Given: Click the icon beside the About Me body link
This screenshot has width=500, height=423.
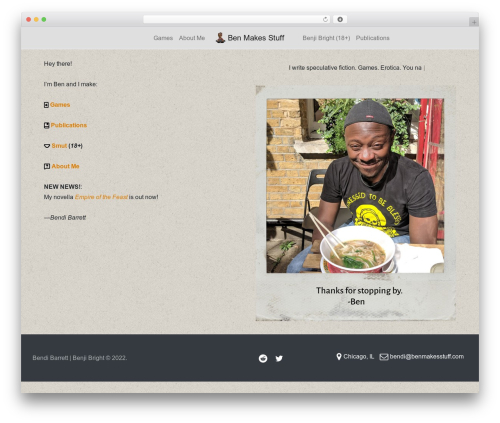Looking at the screenshot, I should [x=47, y=166].
